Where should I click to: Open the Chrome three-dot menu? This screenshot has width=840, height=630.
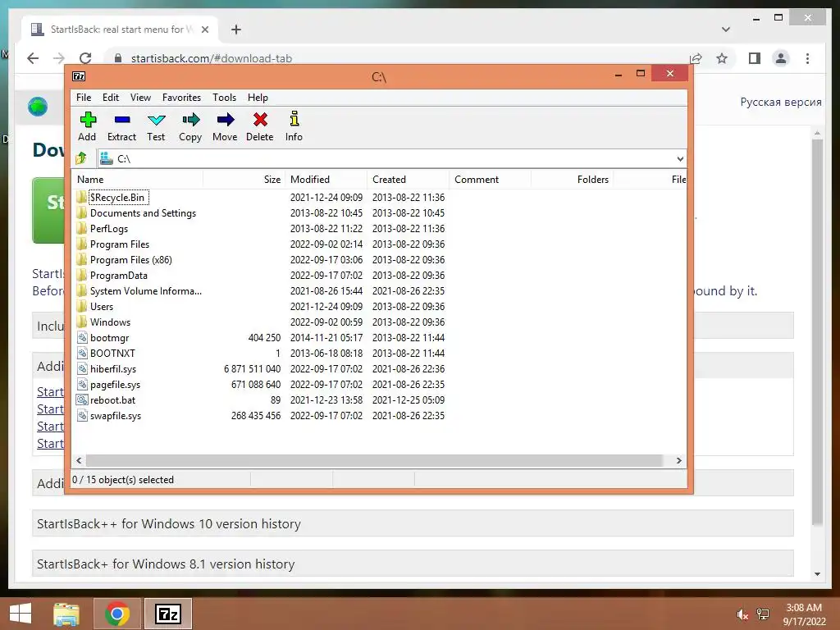[807, 58]
